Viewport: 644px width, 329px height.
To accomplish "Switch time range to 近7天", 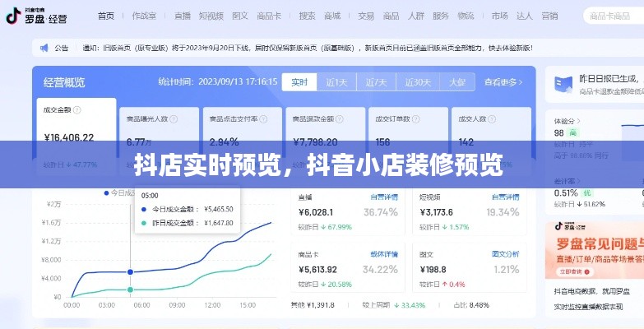I will pyautogui.click(x=376, y=82).
